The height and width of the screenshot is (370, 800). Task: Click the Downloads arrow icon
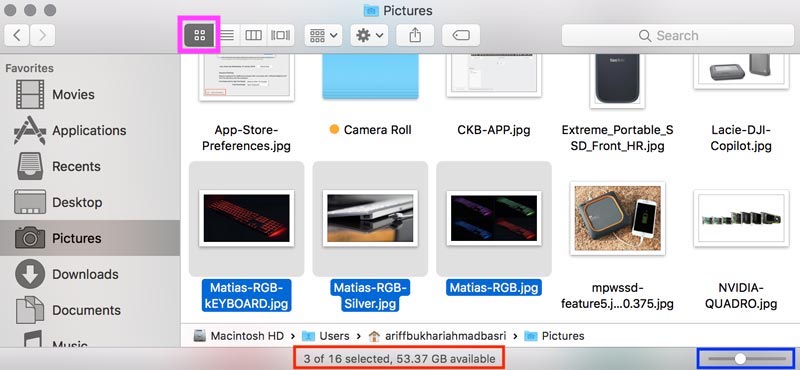tap(30, 274)
